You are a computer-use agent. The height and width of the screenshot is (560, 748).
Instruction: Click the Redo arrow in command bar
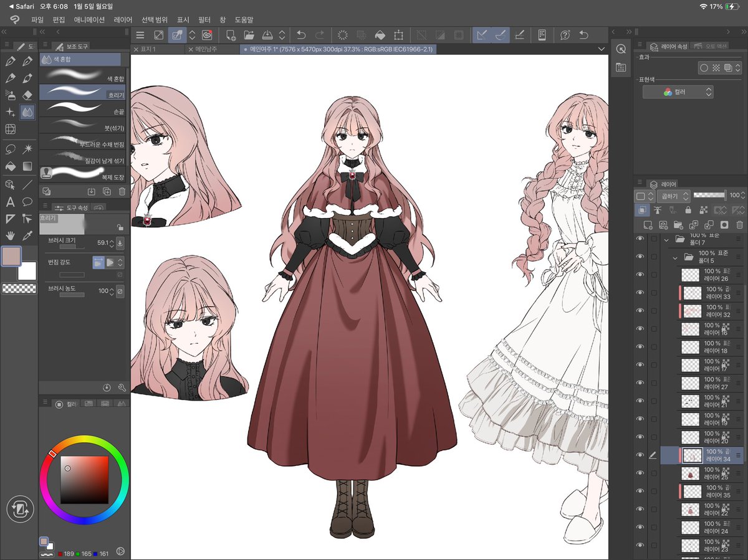[319, 35]
